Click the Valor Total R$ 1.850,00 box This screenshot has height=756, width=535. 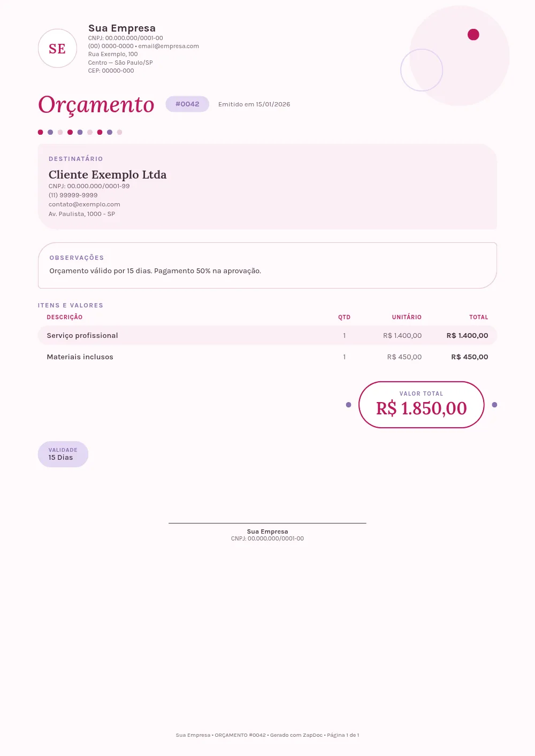(422, 405)
